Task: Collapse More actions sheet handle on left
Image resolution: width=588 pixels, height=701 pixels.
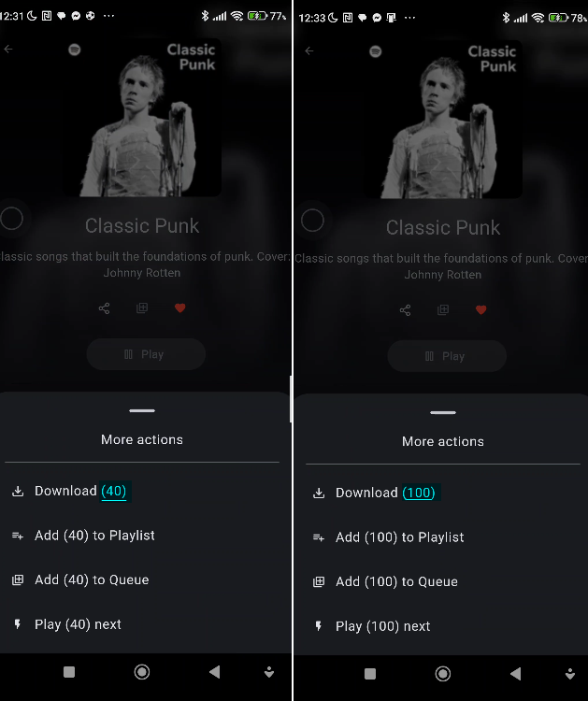Action: tap(142, 410)
